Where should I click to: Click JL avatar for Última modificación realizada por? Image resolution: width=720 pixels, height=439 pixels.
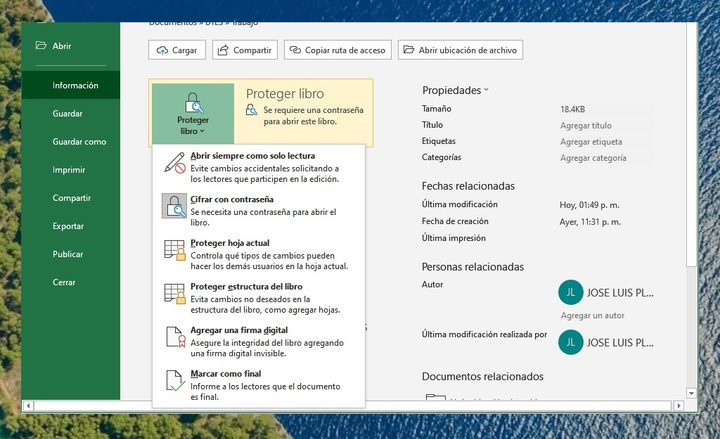click(x=571, y=342)
